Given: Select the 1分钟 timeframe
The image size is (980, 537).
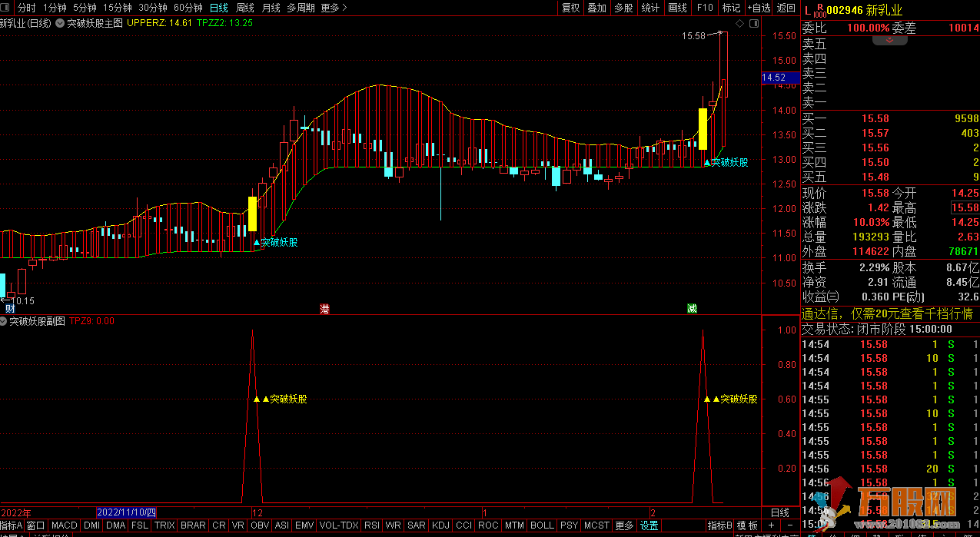Looking at the screenshot, I should [x=55, y=8].
